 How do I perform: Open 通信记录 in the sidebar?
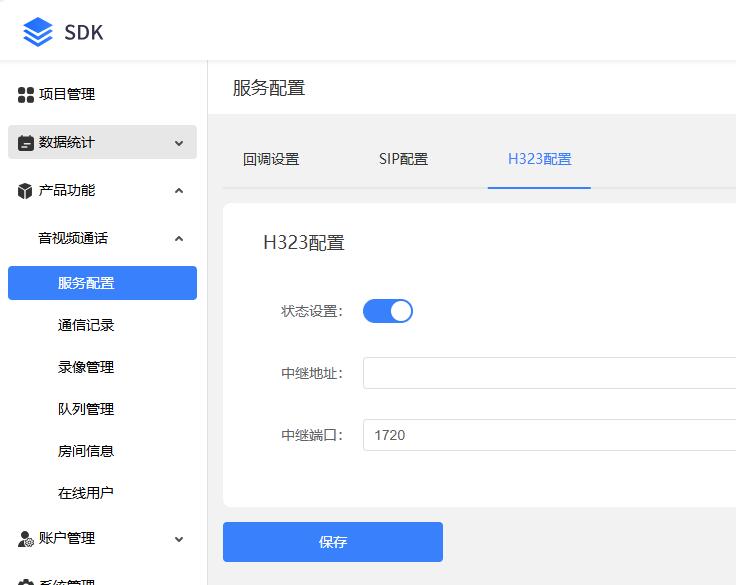[86, 325]
